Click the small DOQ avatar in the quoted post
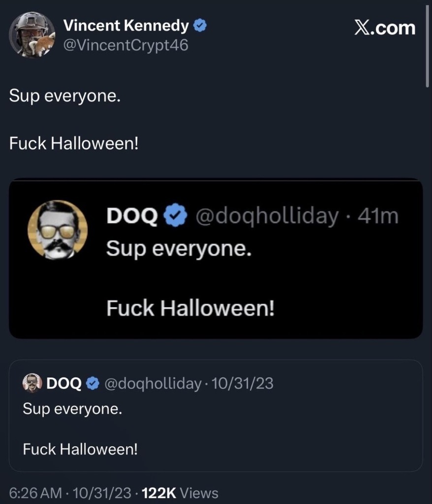The height and width of the screenshot is (504, 432). pos(32,383)
